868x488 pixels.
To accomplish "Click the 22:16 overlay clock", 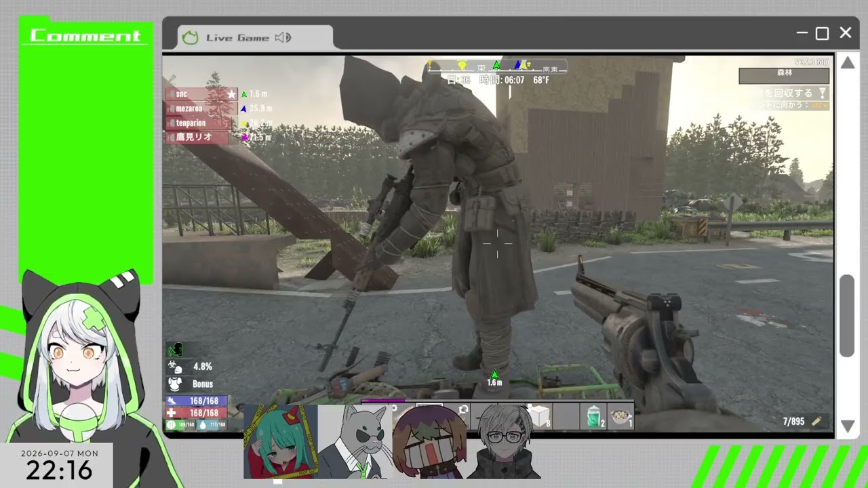I will [59, 469].
